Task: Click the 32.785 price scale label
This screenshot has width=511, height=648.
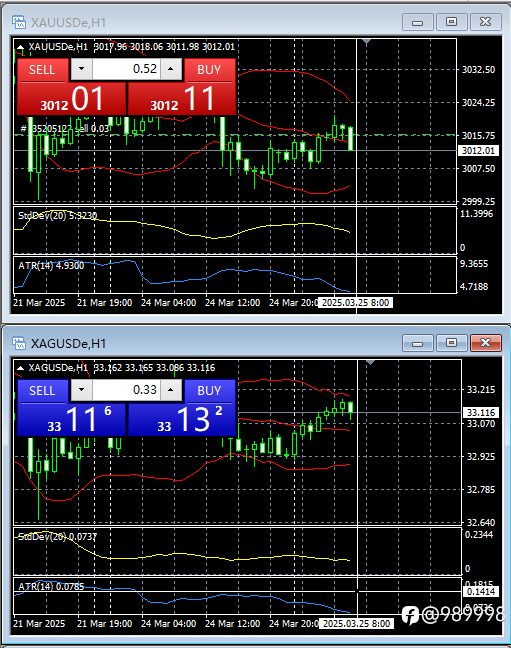Action: [x=481, y=490]
